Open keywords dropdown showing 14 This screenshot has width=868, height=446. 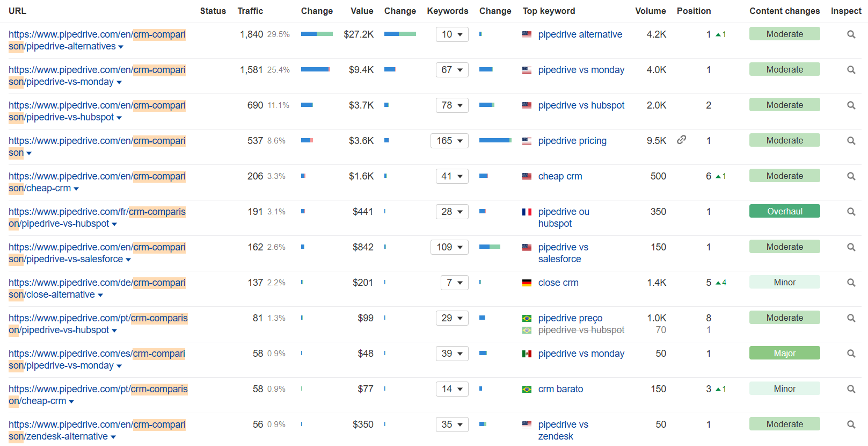pyautogui.click(x=452, y=389)
